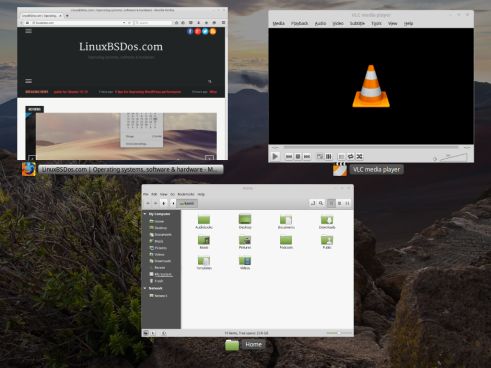Open the Public folder icon
Viewport: 491px width, 368px height.
[327, 242]
